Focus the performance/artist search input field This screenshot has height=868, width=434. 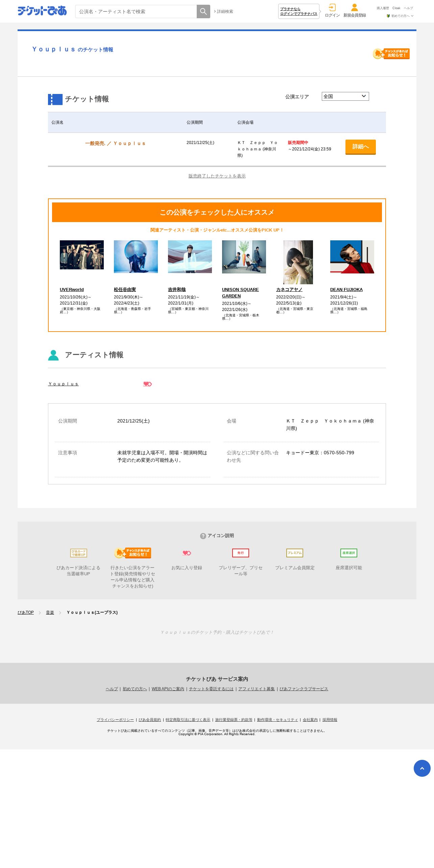[x=136, y=11]
